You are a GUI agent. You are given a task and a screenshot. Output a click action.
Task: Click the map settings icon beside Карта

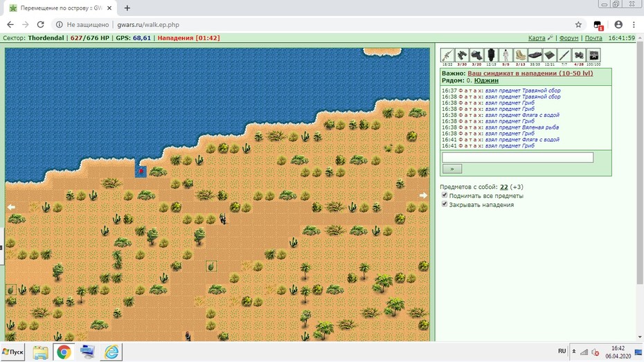(551, 38)
